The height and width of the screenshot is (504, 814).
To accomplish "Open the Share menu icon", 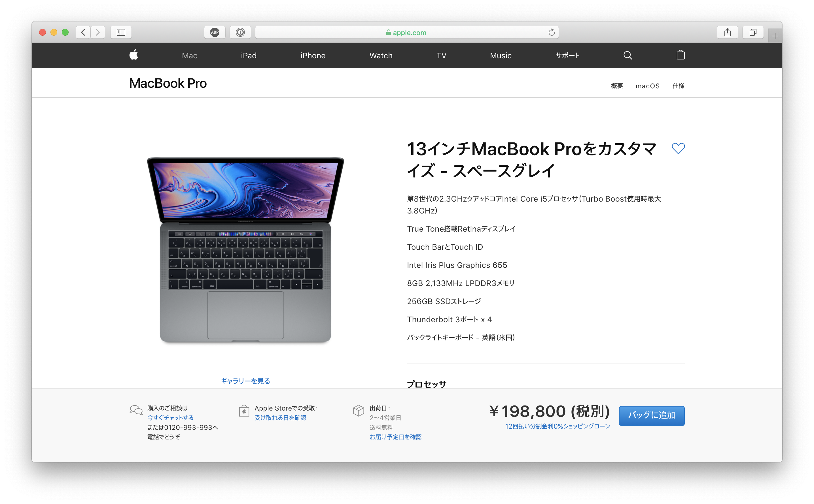I will point(727,32).
